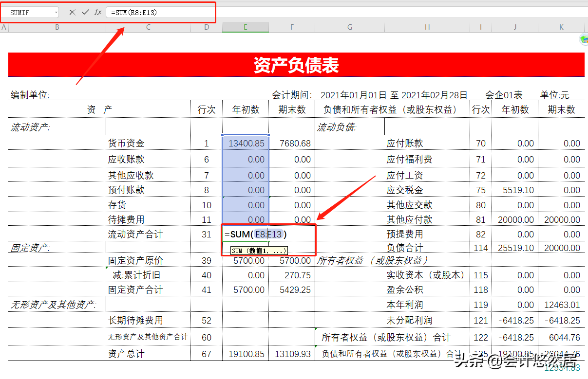Expand the function list via Name Box arrow
The height and width of the screenshot is (379, 588).
pos(55,12)
